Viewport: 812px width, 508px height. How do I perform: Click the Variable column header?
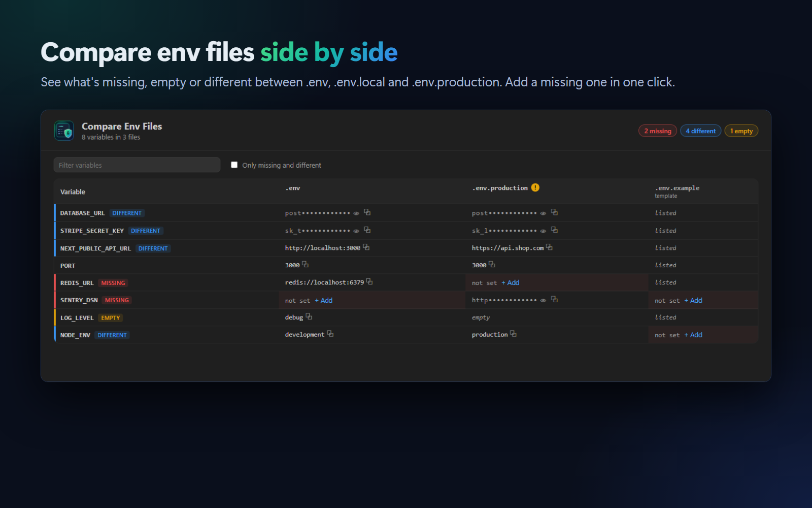pyautogui.click(x=73, y=192)
